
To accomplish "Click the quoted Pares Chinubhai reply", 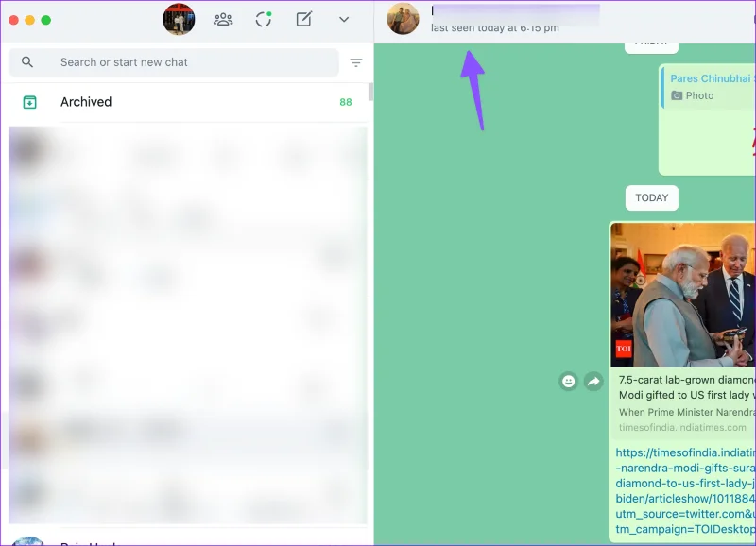I will (x=708, y=87).
